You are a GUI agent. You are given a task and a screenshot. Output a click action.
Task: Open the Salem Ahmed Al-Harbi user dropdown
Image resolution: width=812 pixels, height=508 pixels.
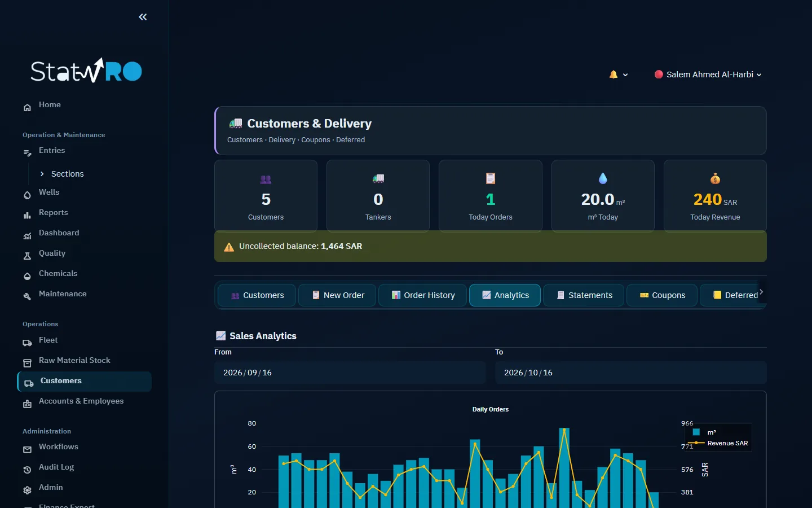pyautogui.click(x=708, y=75)
